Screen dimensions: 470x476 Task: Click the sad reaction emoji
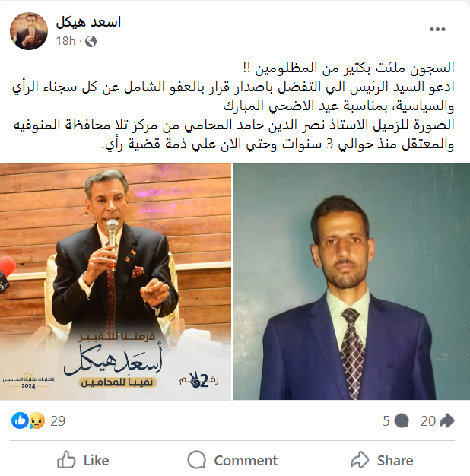click(x=37, y=420)
